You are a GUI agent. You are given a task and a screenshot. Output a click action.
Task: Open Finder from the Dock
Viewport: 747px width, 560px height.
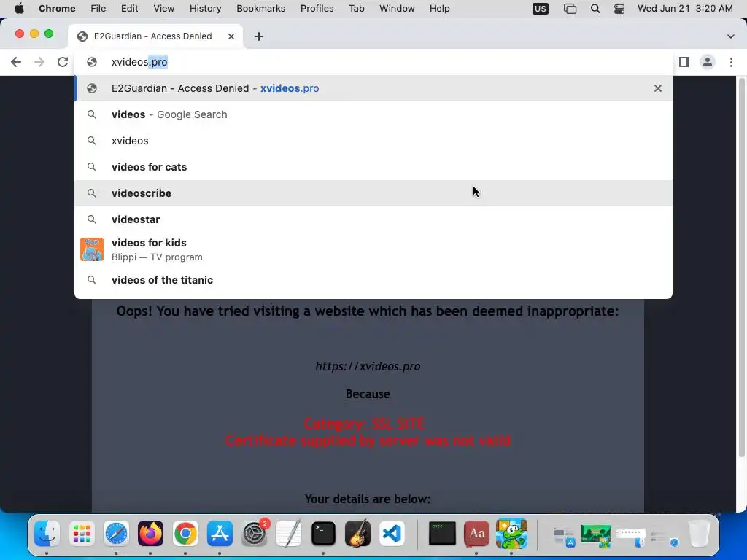[47, 533]
